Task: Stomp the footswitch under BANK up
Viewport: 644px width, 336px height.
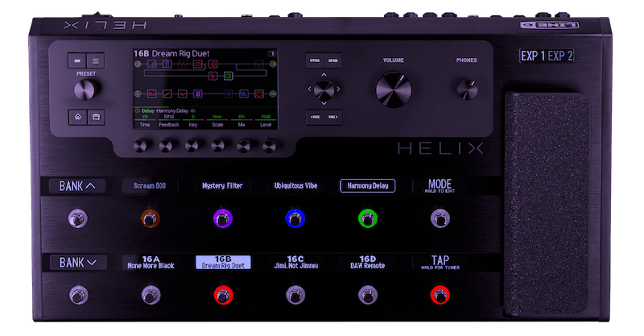Action: click(77, 218)
